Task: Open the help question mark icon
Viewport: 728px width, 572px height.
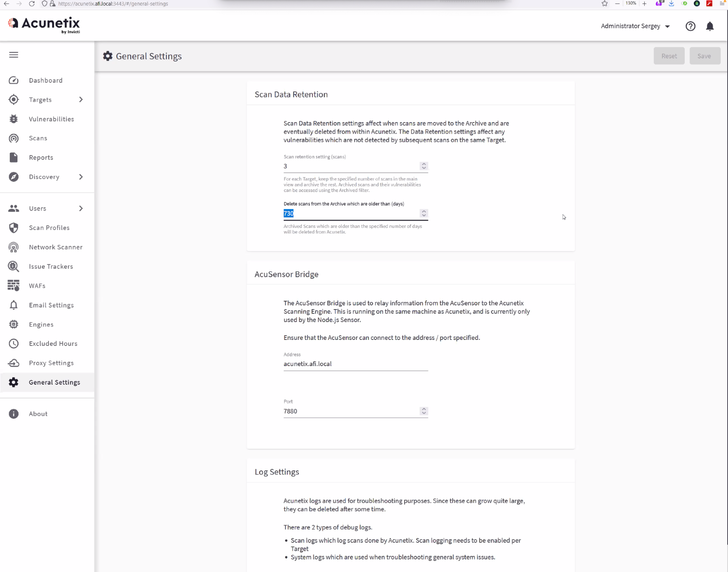Action: (x=690, y=26)
